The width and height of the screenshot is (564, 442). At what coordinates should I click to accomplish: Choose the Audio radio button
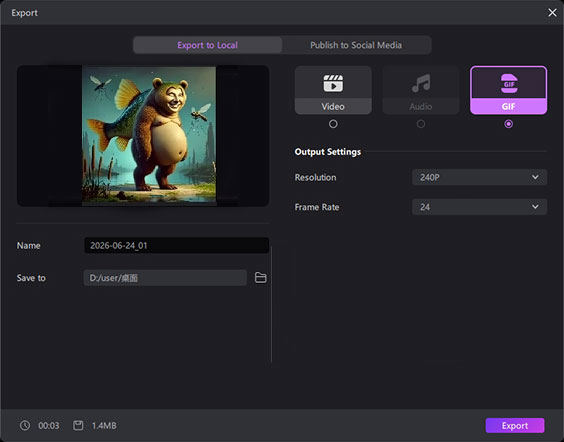[420, 124]
